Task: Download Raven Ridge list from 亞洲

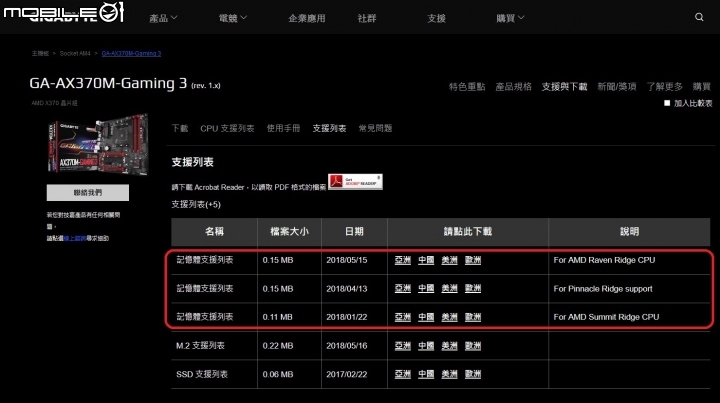Action: click(x=403, y=260)
